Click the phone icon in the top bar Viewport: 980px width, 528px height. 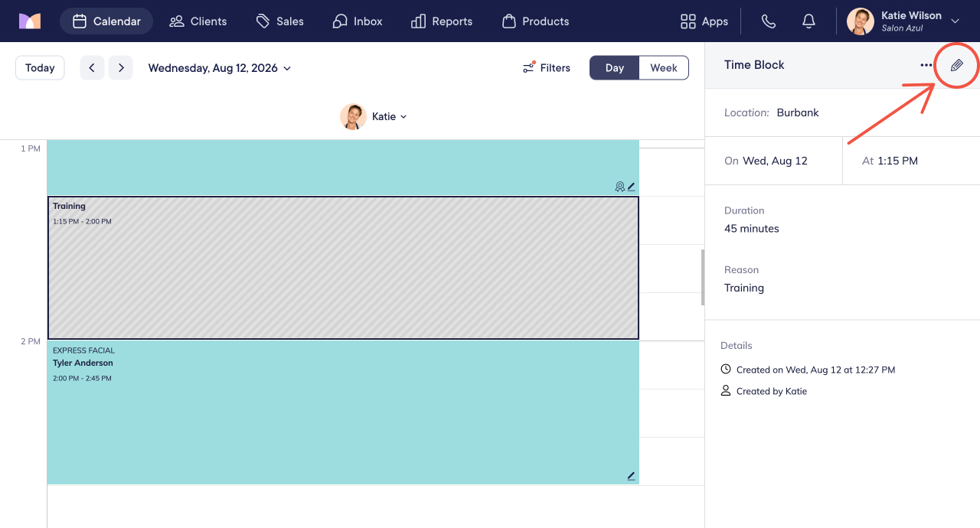coord(769,21)
